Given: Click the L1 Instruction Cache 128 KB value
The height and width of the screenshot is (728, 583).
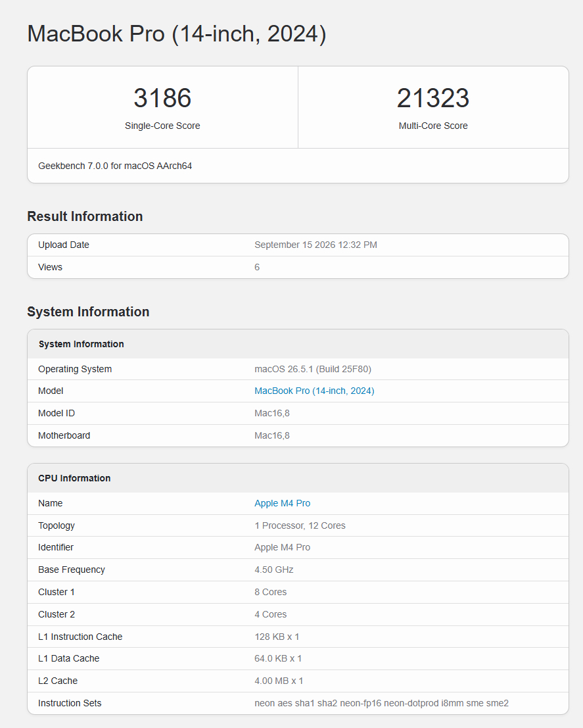Looking at the screenshot, I should [277, 637].
